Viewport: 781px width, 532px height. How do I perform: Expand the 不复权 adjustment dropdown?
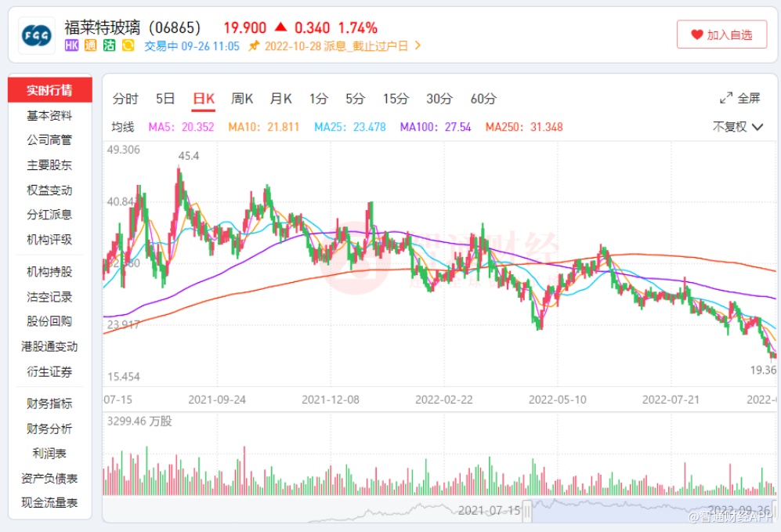coord(737,127)
